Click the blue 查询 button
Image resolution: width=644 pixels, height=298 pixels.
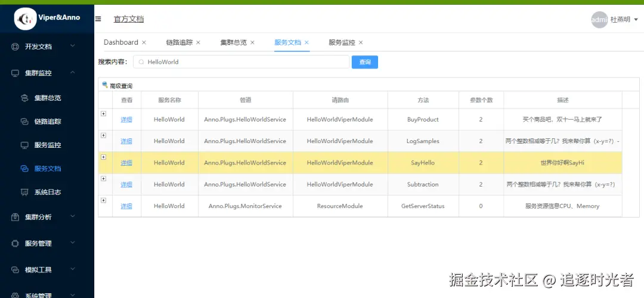364,62
